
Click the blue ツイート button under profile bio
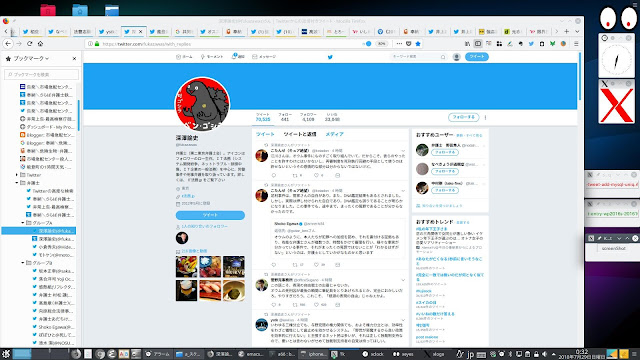pos(210,215)
